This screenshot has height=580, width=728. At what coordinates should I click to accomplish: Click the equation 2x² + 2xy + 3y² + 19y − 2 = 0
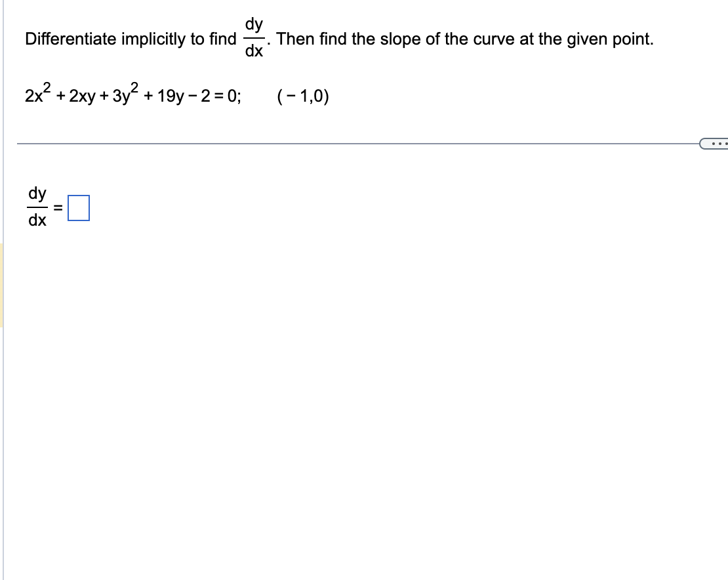pos(131,95)
